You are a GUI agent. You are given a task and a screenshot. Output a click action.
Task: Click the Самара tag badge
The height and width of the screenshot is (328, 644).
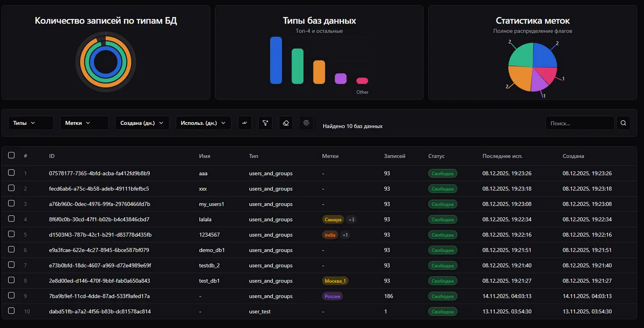(333, 220)
